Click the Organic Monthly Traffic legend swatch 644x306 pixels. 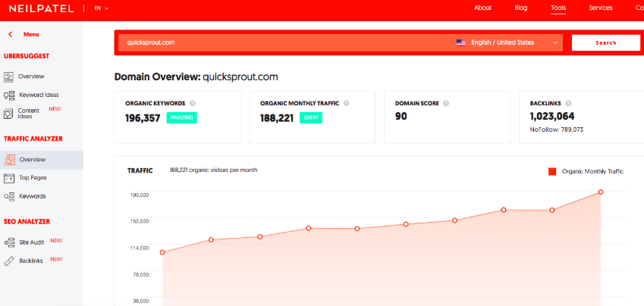(x=552, y=171)
